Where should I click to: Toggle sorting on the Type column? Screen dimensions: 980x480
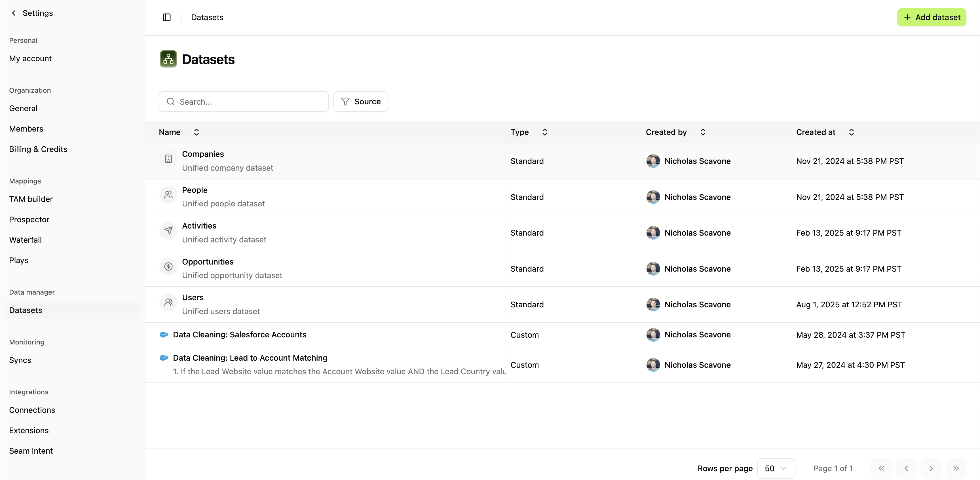[544, 132]
